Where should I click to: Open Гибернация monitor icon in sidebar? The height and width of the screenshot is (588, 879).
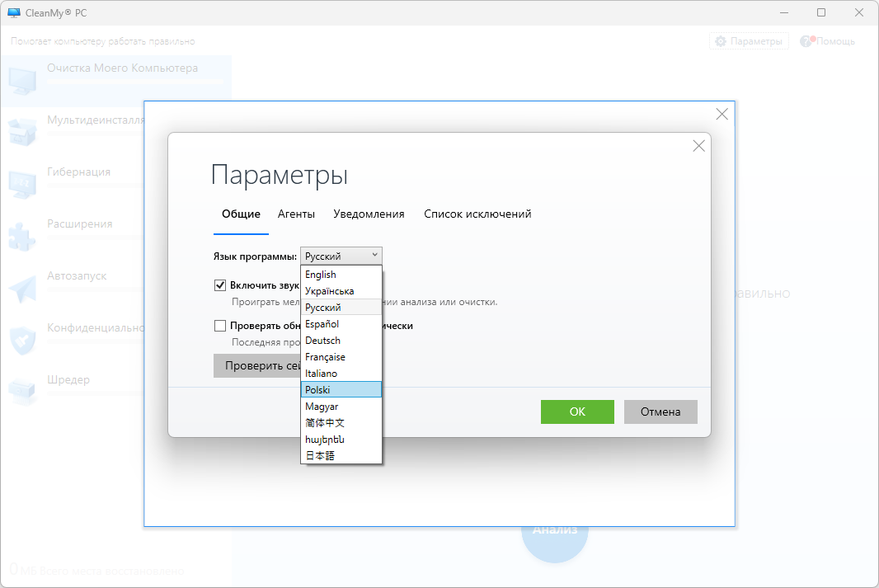click(x=22, y=185)
